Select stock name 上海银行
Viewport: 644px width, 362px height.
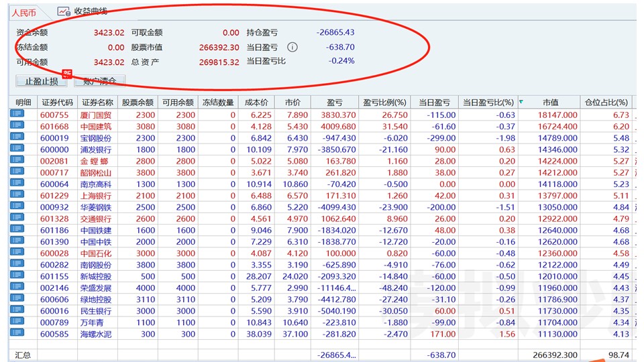[x=96, y=196]
